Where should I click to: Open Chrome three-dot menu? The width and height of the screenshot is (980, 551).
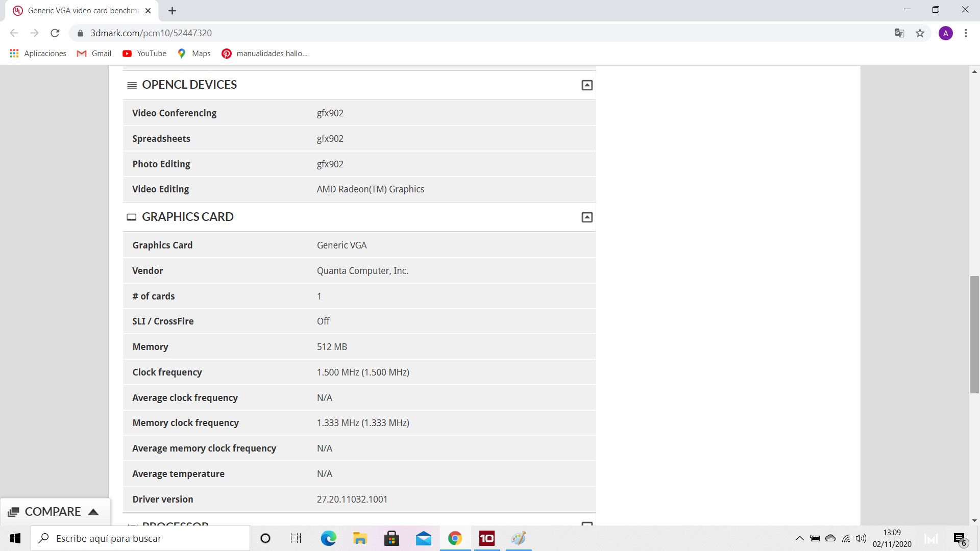click(966, 33)
